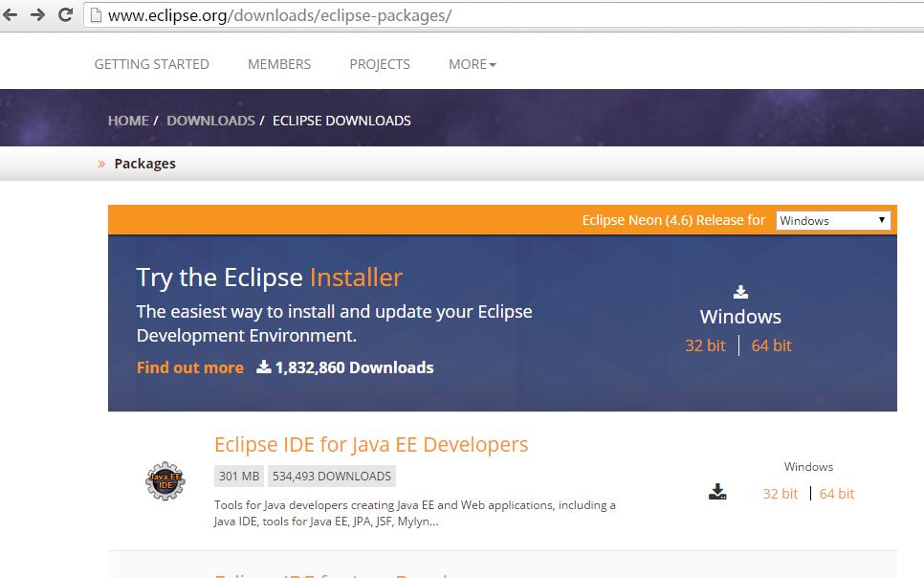Image resolution: width=924 pixels, height=578 pixels.
Task: Click the browser address bar URL
Action: tap(279, 15)
